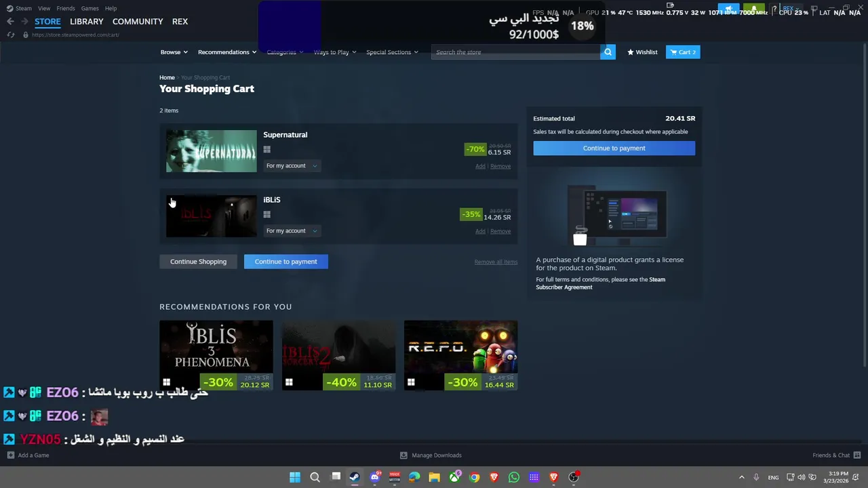Reload the store page
868x488 pixels.
tap(10, 35)
